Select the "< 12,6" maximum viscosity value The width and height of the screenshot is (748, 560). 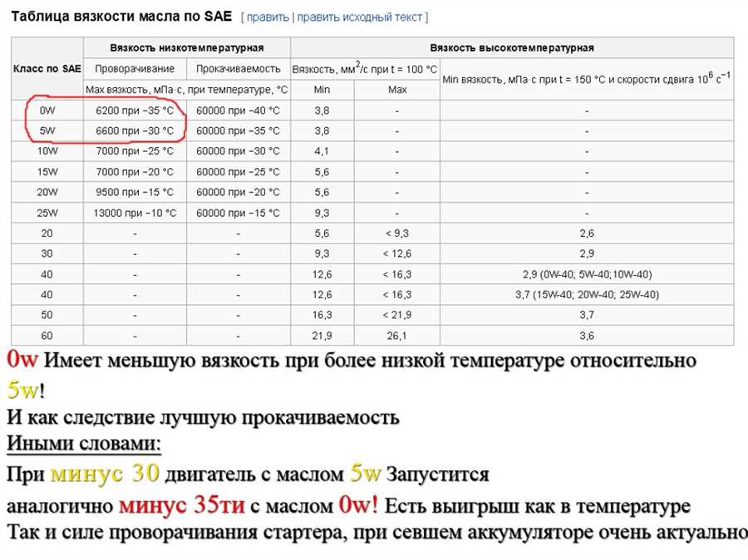click(x=397, y=253)
